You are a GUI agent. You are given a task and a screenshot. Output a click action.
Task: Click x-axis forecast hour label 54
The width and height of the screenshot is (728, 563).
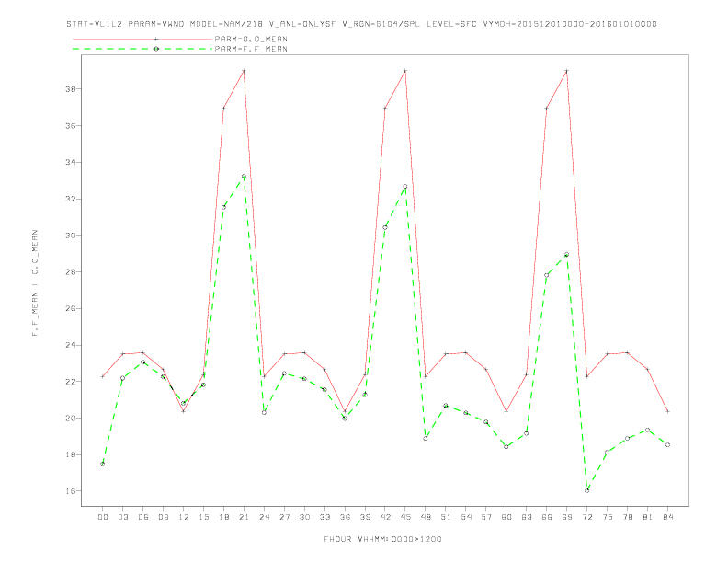(x=466, y=517)
